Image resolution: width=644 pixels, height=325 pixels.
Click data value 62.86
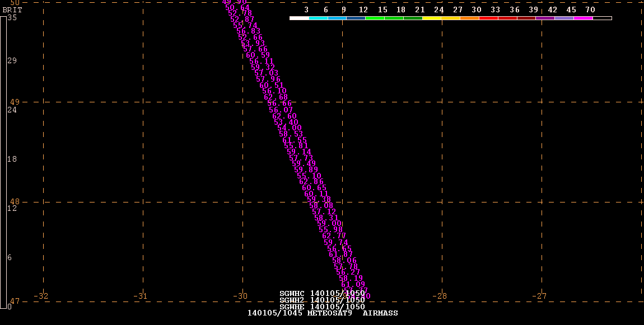tap(311, 182)
